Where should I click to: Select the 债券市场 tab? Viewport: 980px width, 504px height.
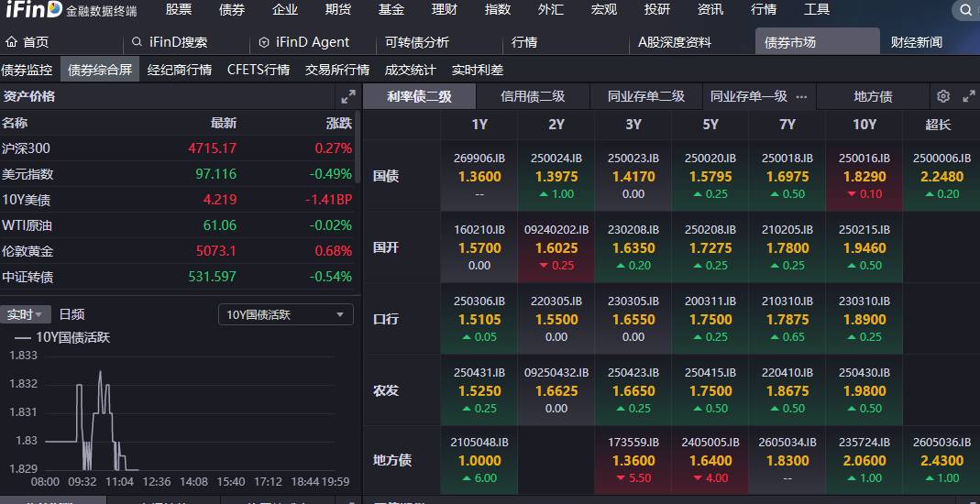pyautogui.click(x=817, y=42)
